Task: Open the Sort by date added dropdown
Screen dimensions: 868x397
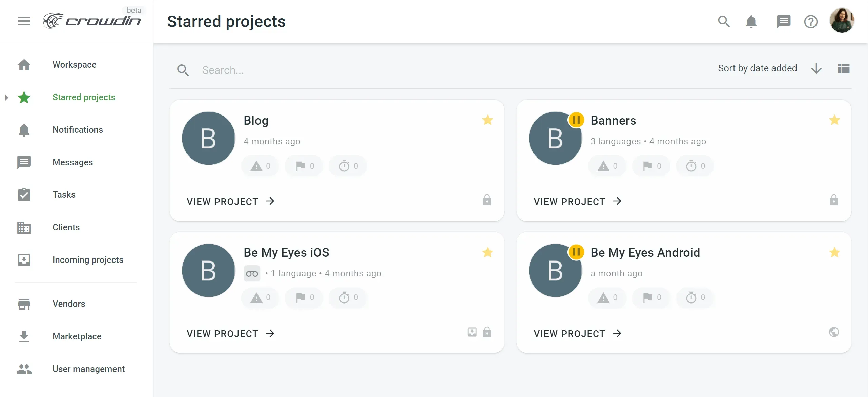Action: (757, 68)
